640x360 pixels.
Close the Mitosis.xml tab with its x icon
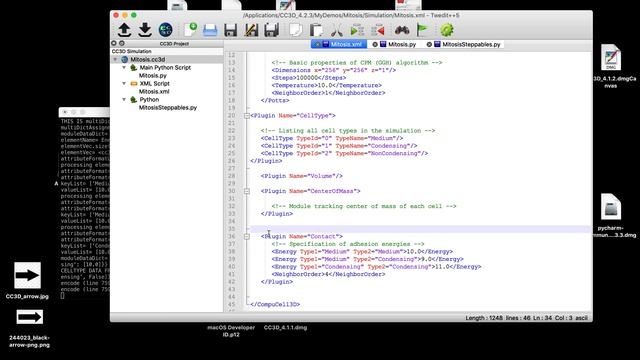click(x=318, y=44)
